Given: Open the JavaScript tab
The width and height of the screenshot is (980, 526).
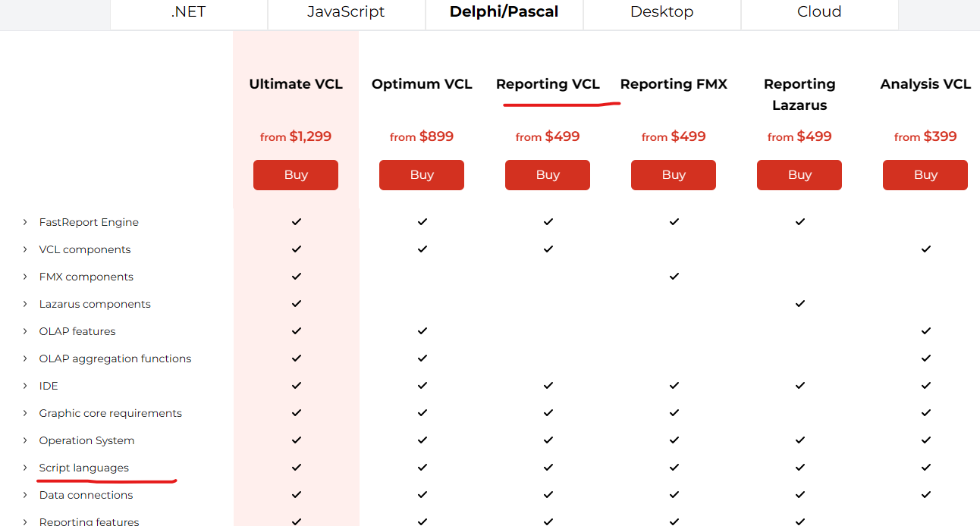Looking at the screenshot, I should tap(346, 12).
